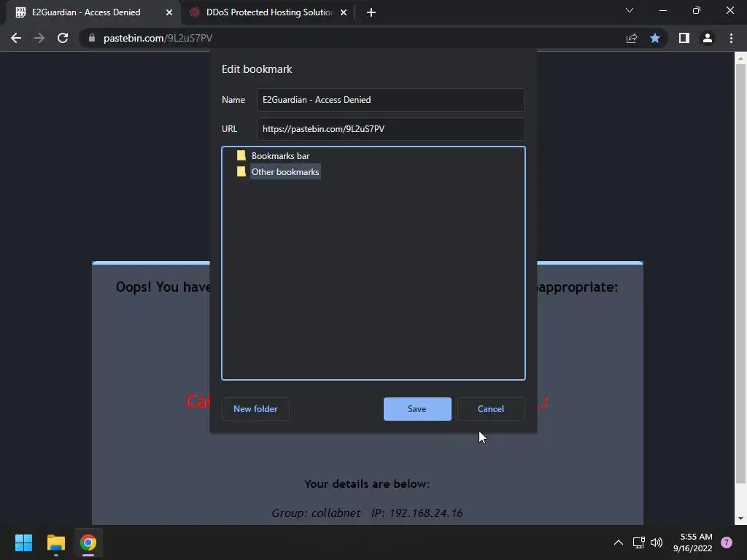The image size is (747, 560).
Task: Open the Chrome profile icon
Action: click(x=708, y=38)
